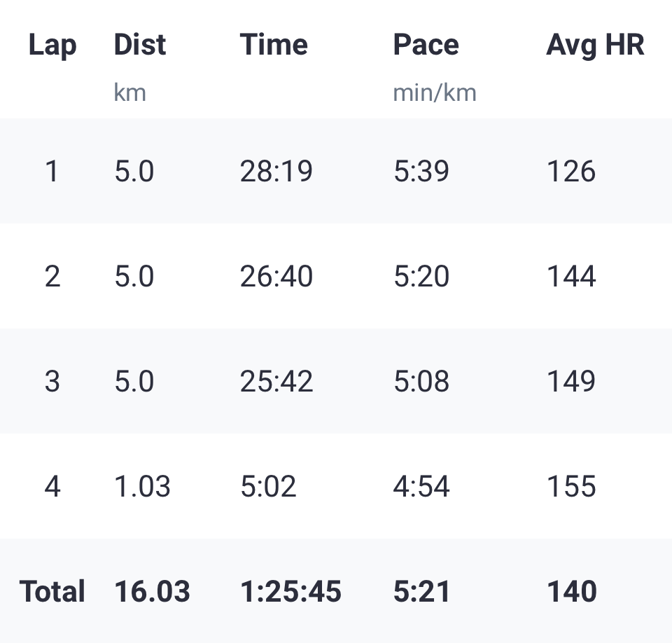Screen dimensions: 672x643
Task: Select lap 3 row number
Action: tap(52, 381)
